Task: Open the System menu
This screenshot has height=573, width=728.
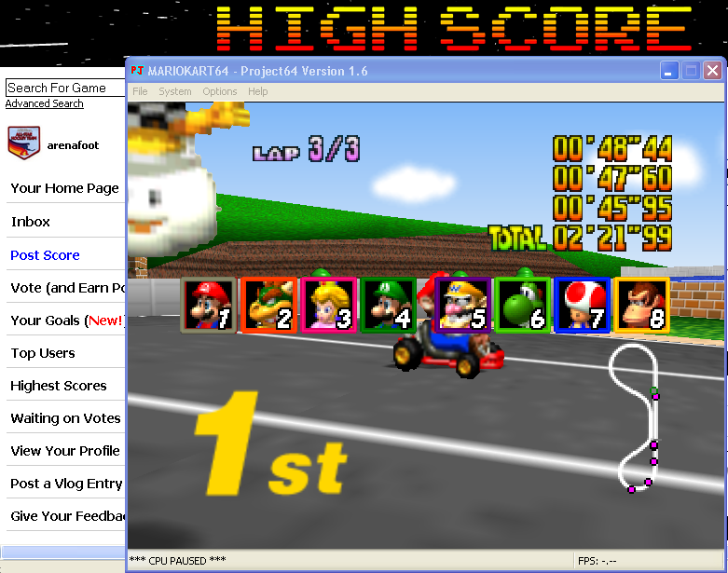Action: click(174, 91)
